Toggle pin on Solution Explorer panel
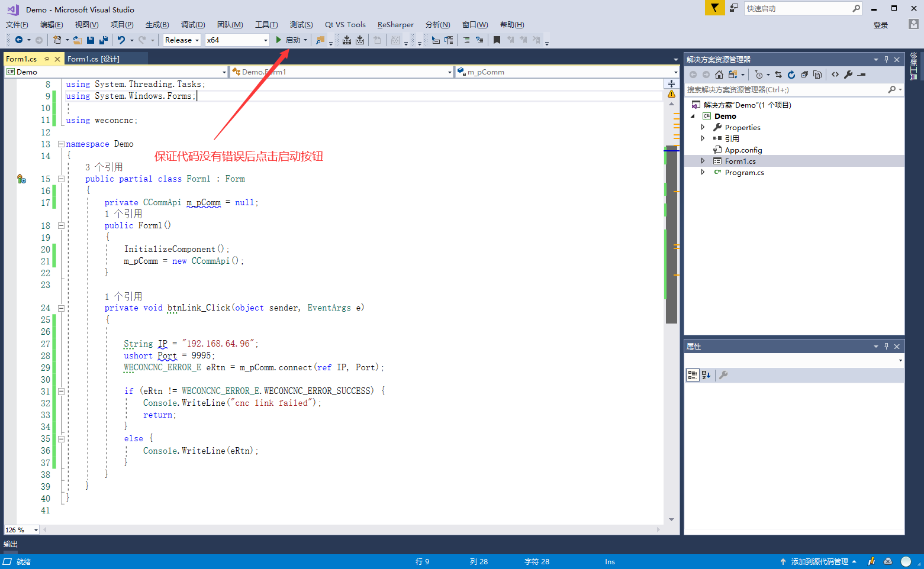The image size is (924, 569). coord(886,59)
